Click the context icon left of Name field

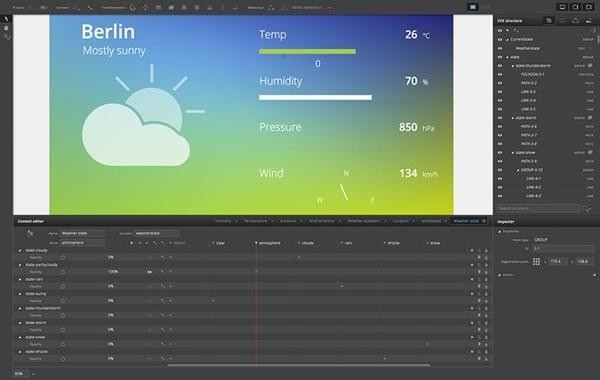(30, 233)
